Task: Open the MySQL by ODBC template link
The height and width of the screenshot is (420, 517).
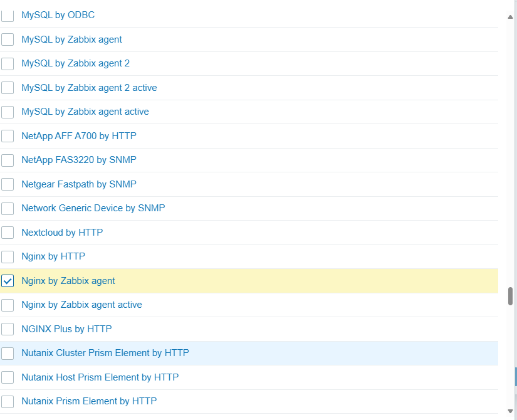Action: pyautogui.click(x=58, y=15)
